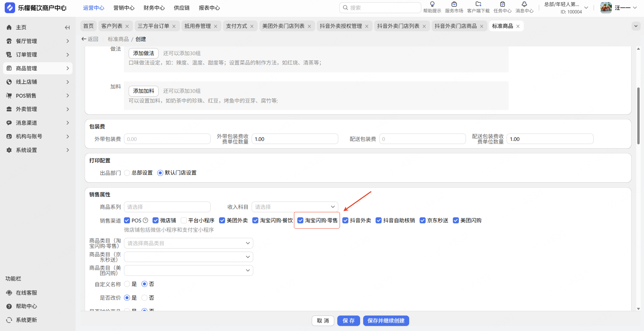Image resolution: width=644 pixels, height=331 pixels.
Task: Select 是 radio for 自定义名称
Action: (127, 284)
